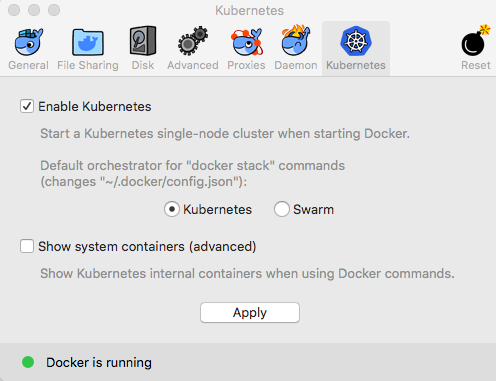Click the Kubernetes window title
496x381 pixels.
(x=249, y=11)
